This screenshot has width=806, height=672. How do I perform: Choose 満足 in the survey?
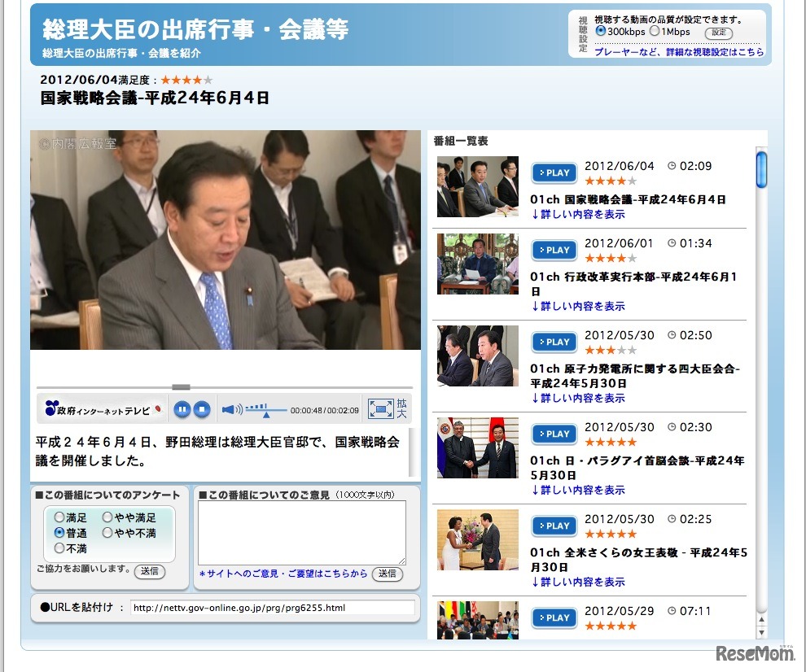click(59, 516)
